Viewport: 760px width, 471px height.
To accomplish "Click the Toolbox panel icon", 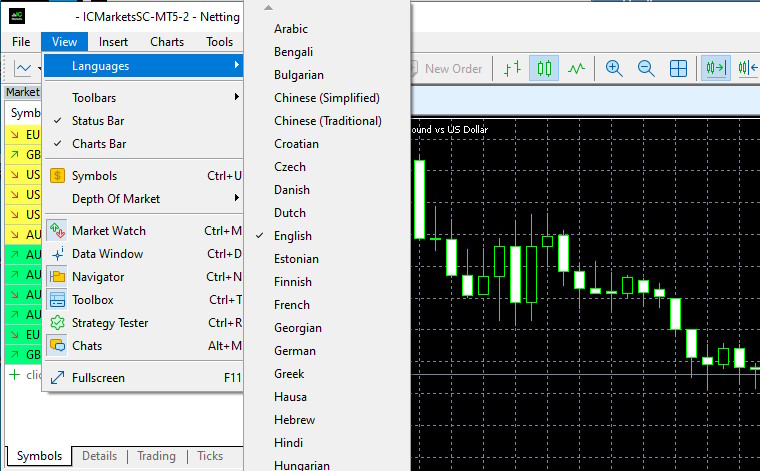I will point(57,299).
